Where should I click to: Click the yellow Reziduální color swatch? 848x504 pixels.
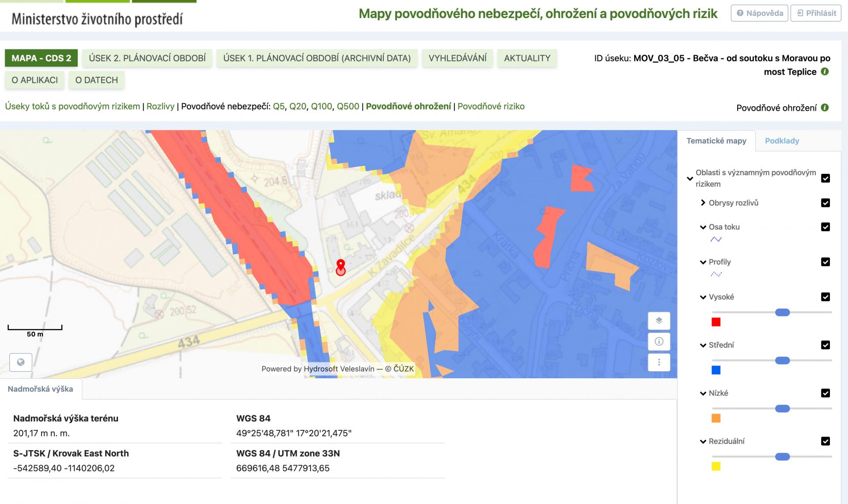point(716,466)
